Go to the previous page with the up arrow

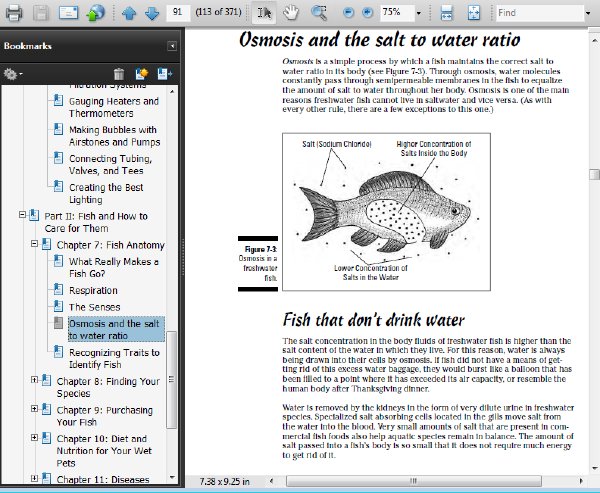pos(129,13)
